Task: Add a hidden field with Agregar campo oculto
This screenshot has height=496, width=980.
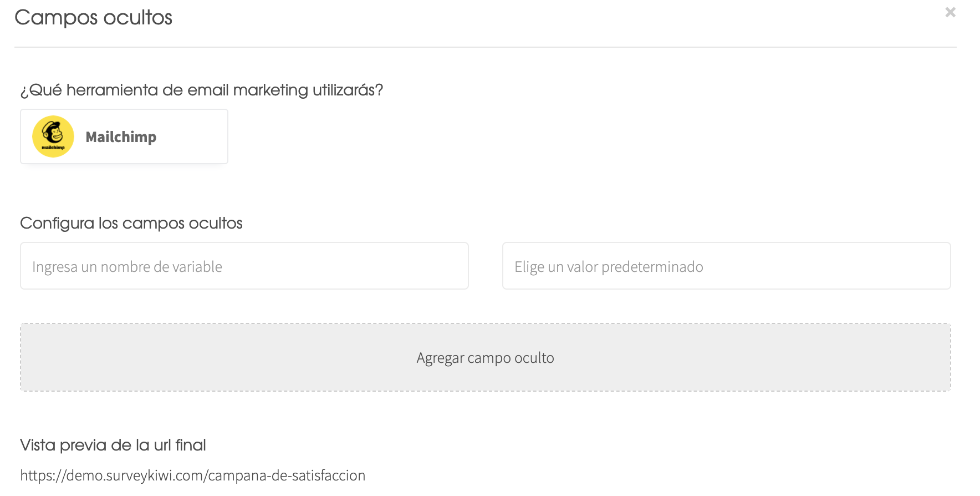Action: click(486, 357)
